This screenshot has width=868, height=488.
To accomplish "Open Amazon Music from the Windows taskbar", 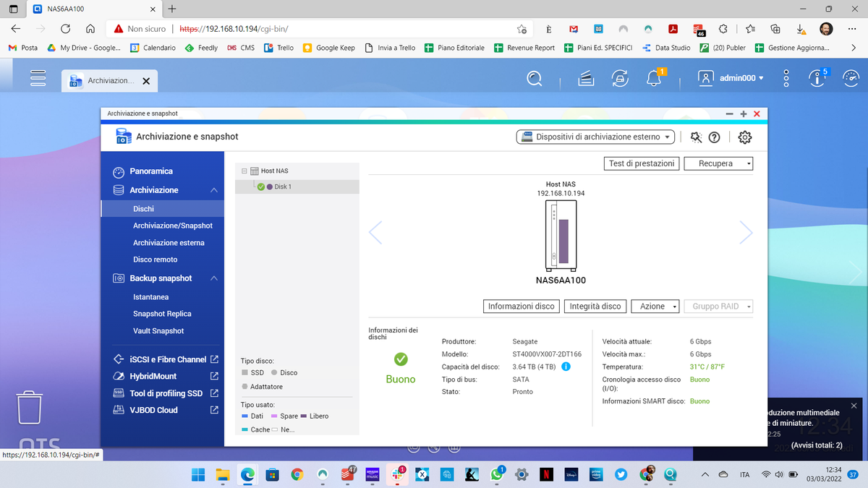I will click(x=373, y=474).
